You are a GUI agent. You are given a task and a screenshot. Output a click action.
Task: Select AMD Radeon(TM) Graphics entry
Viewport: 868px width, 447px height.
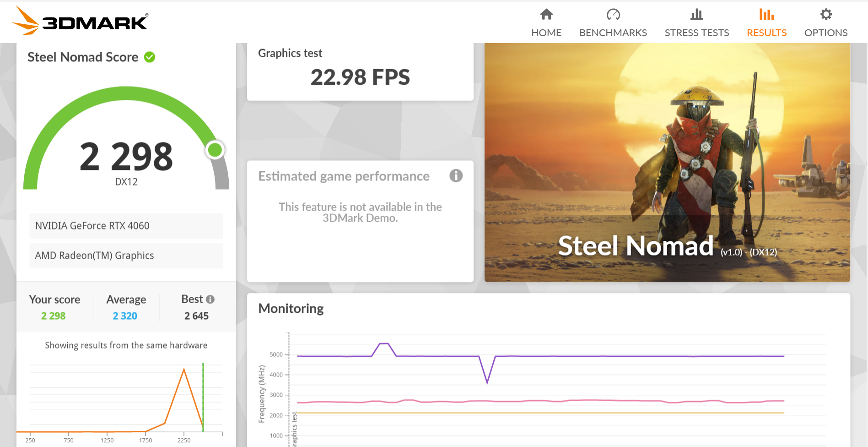click(x=126, y=256)
